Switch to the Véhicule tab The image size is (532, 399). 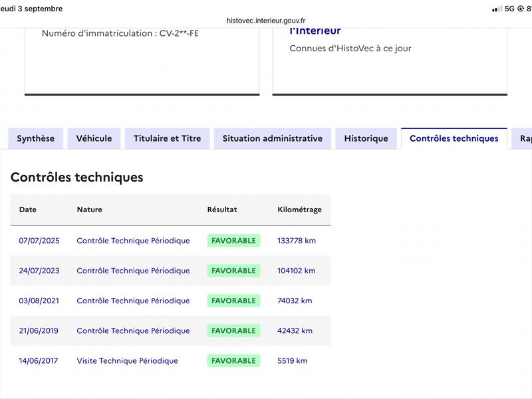click(94, 138)
